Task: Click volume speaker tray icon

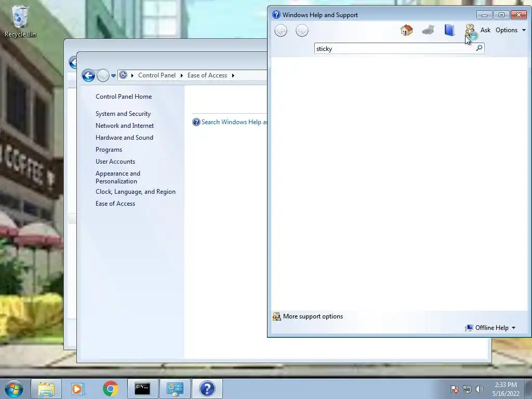Action: coord(479,389)
